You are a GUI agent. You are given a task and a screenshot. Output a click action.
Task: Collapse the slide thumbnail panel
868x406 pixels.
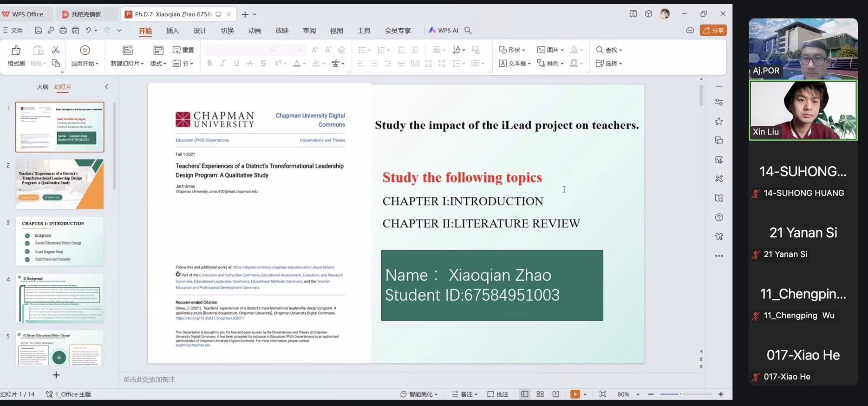click(106, 87)
